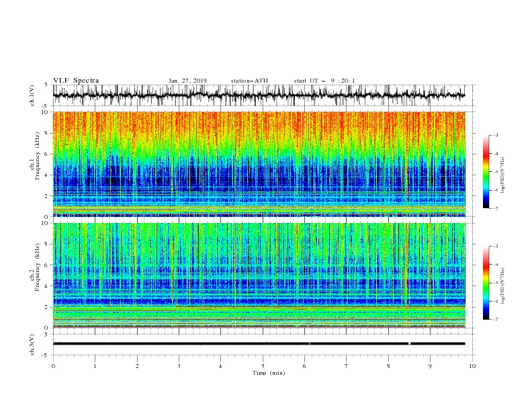Image resolution: width=532 pixels, height=411 pixels.
Task: Click the "-5" label on lower color bar
Action: point(495,283)
